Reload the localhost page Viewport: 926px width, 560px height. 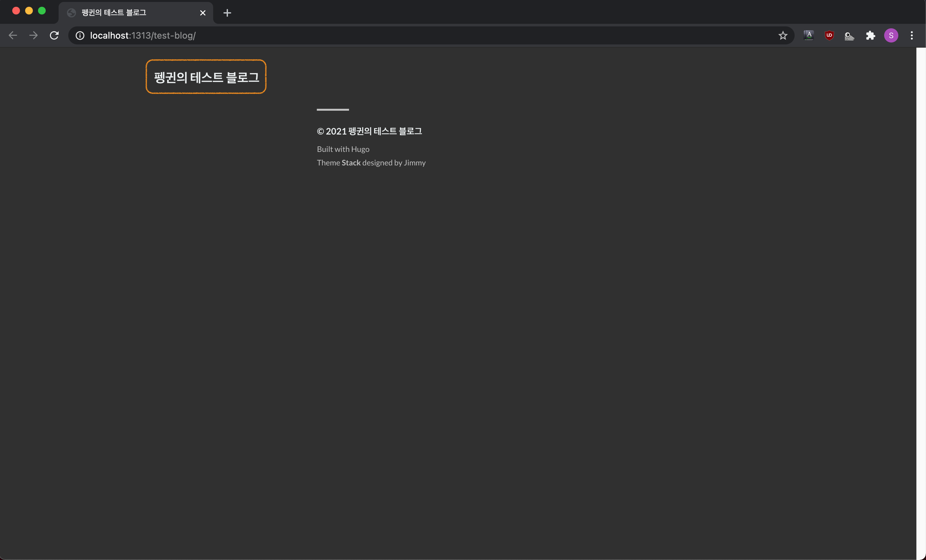coord(54,35)
